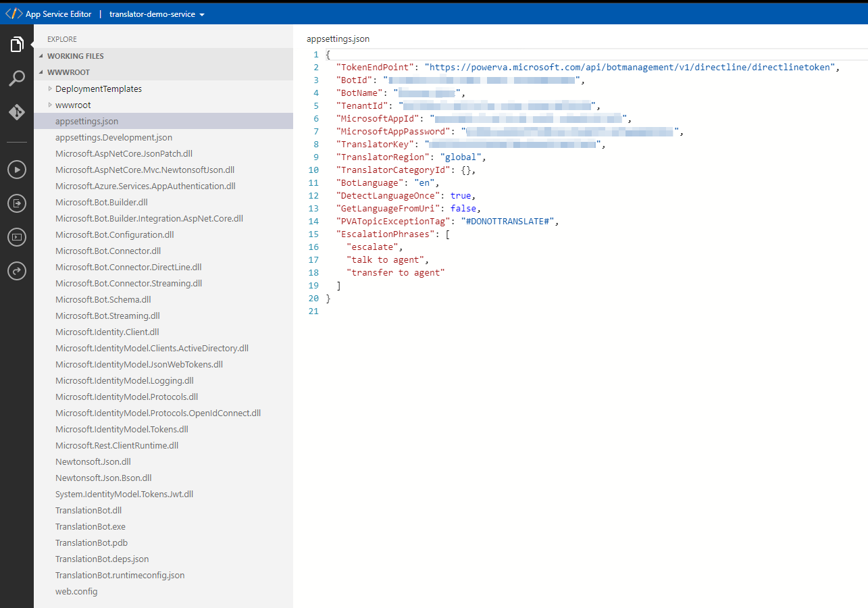Viewport: 868px width, 608px height.
Task: Open the web.config file
Action: coord(76,591)
